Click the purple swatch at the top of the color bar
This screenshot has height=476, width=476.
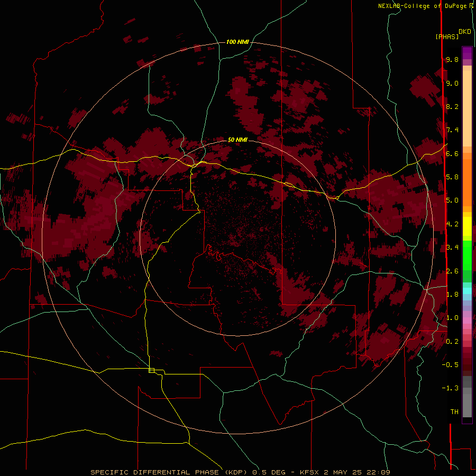[467, 53]
